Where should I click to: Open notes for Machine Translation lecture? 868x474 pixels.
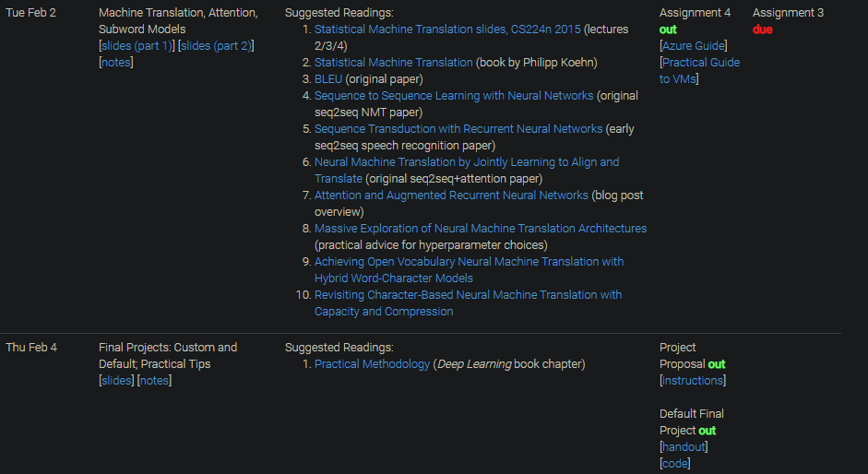pyautogui.click(x=116, y=63)
